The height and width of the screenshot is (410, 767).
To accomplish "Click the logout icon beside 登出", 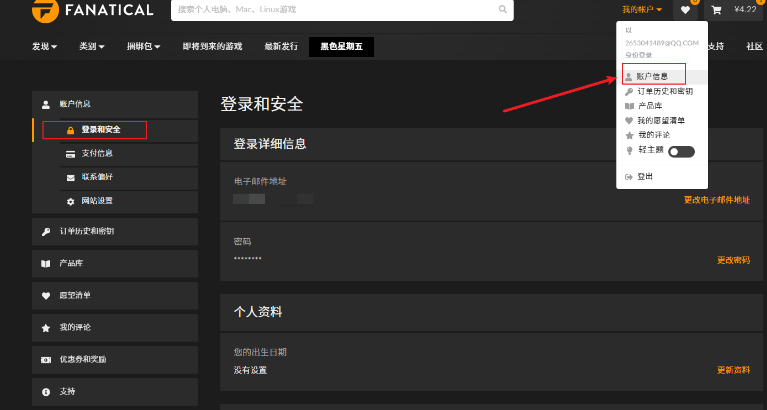I will click(629, 177).
